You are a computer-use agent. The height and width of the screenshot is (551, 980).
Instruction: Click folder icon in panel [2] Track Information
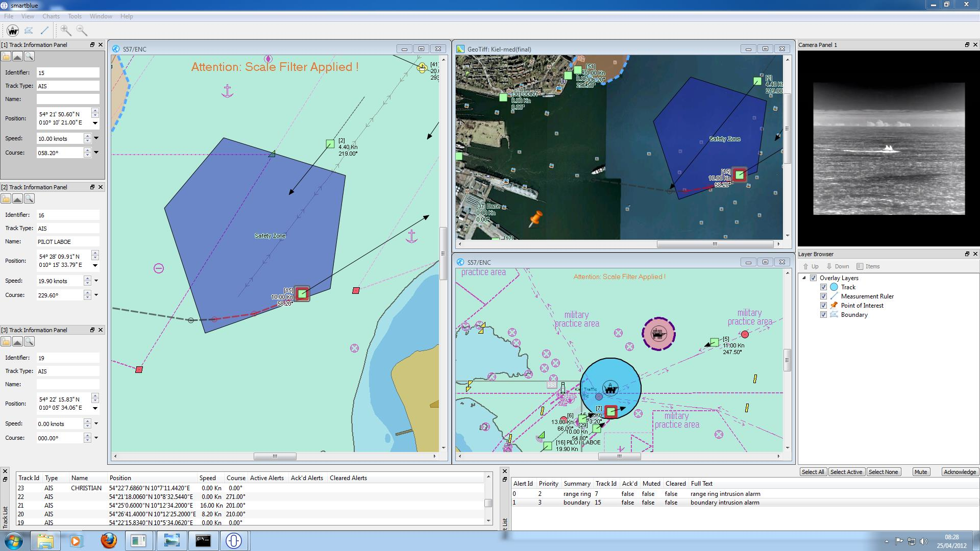coord(6,198)
